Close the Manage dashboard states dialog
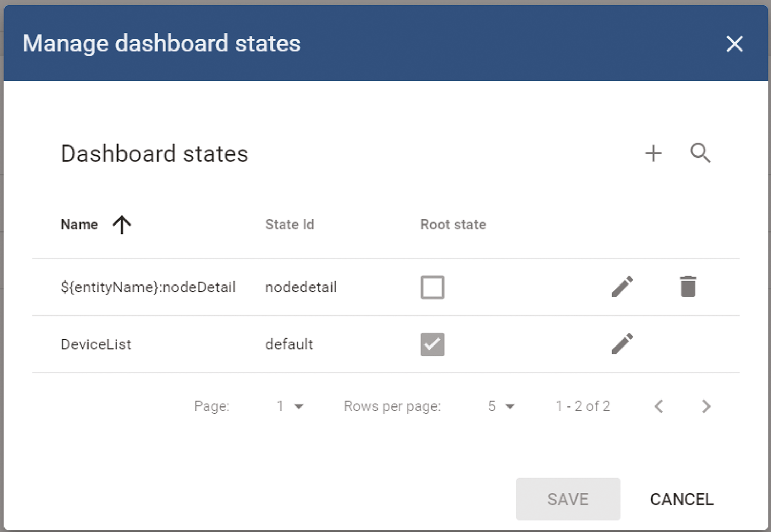Viewport: 771px width, 532px height. (735, 44)
